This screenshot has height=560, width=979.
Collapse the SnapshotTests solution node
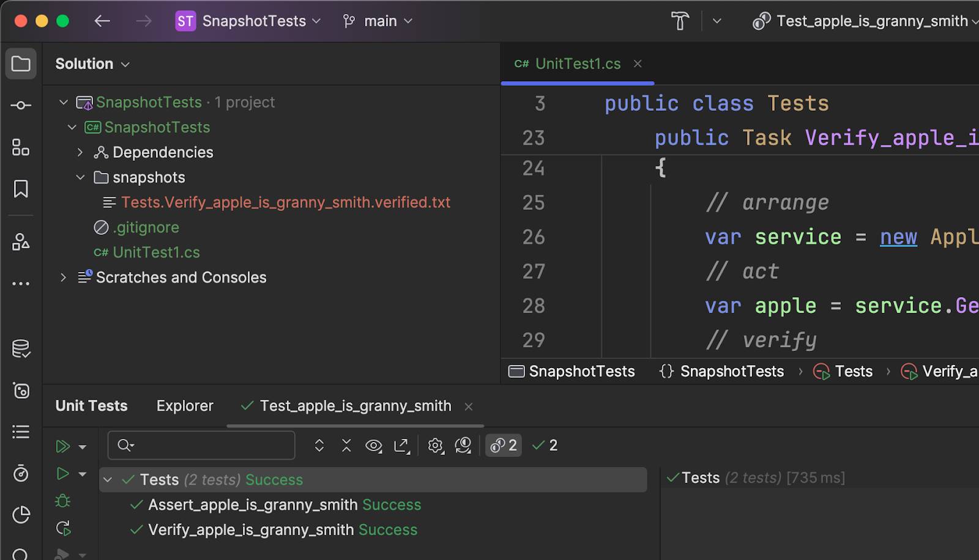64,102
